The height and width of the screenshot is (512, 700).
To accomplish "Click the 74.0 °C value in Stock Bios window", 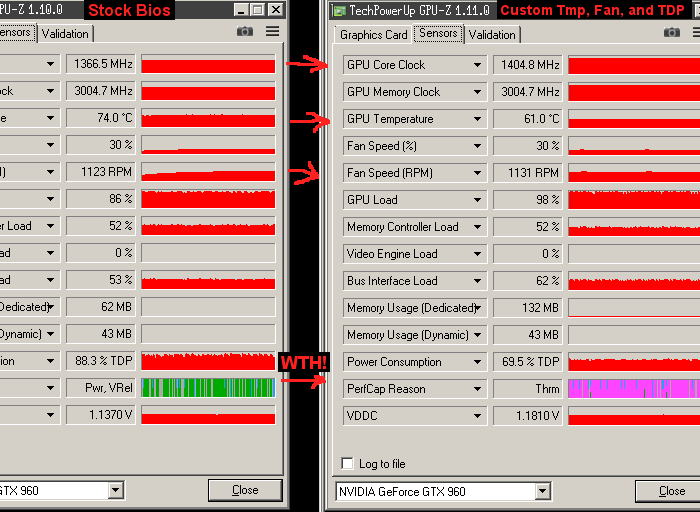I will 101,118.
